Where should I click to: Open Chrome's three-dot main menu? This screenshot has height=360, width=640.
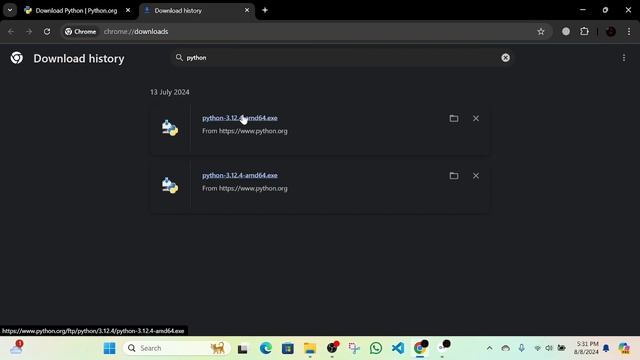(x=629, y=31)
